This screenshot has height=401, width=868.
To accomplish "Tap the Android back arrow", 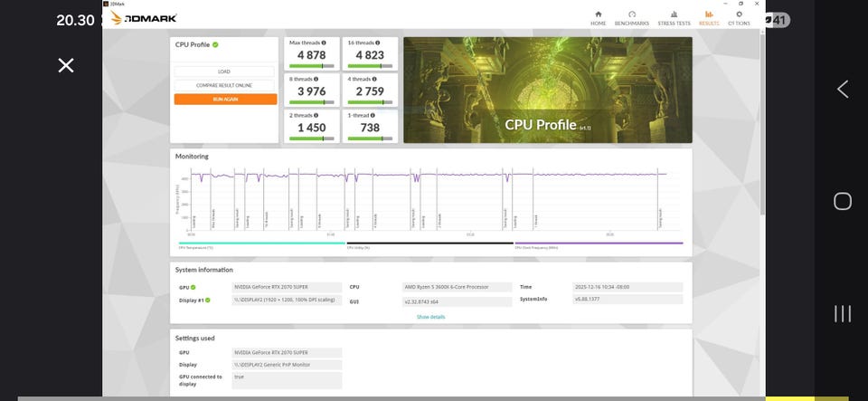I will click(x=843, y=90).
